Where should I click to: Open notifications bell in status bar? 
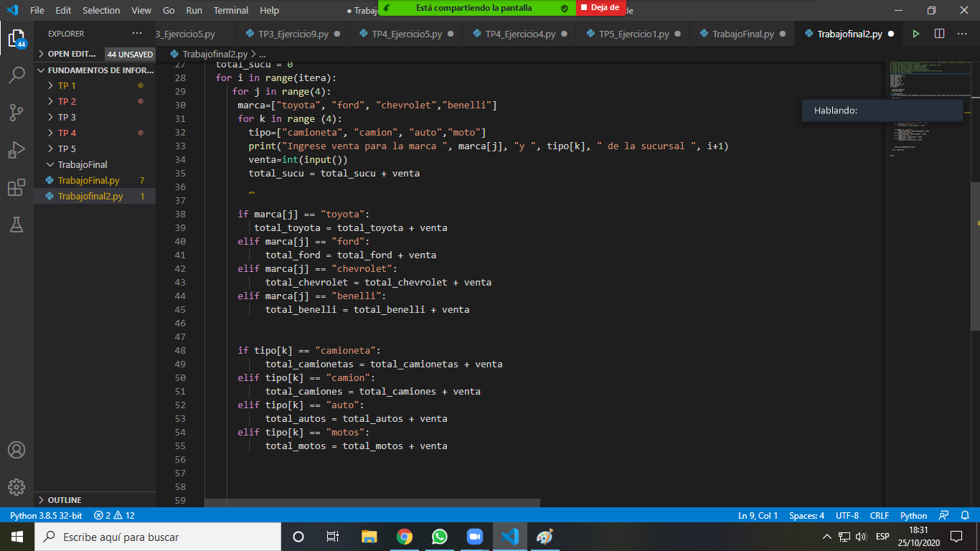pyautogui.click(x=965, y=515)
